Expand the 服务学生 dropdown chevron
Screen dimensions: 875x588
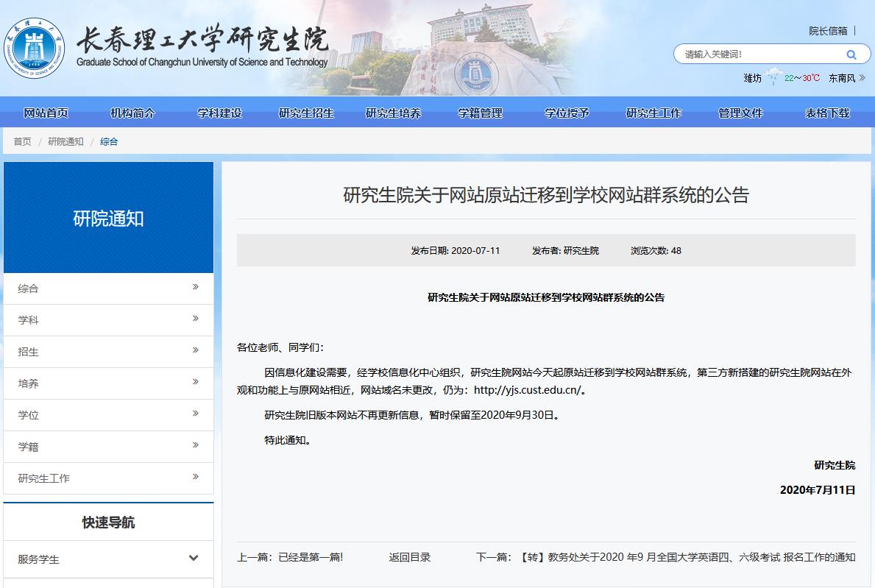pos(194,558)
